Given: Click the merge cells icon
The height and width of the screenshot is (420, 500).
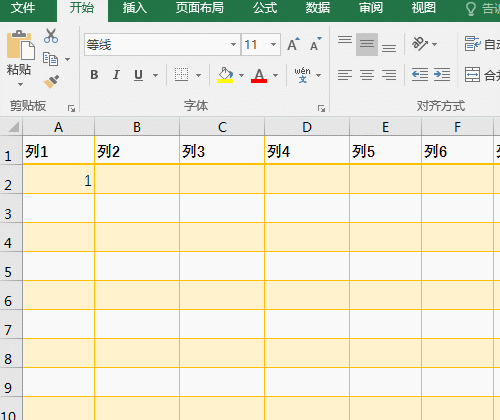Looking at the screenshot, I should (473, 75).
